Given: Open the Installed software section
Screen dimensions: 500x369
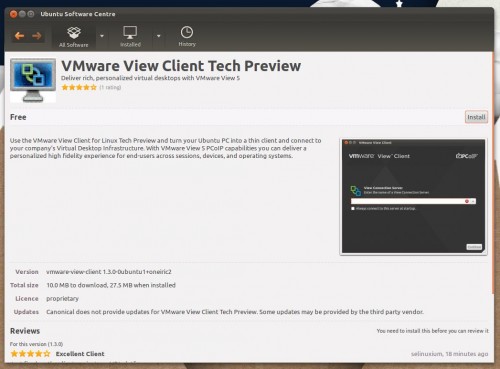Looking at the screenshot, I should pyautogui.click(x=130, y=36).
